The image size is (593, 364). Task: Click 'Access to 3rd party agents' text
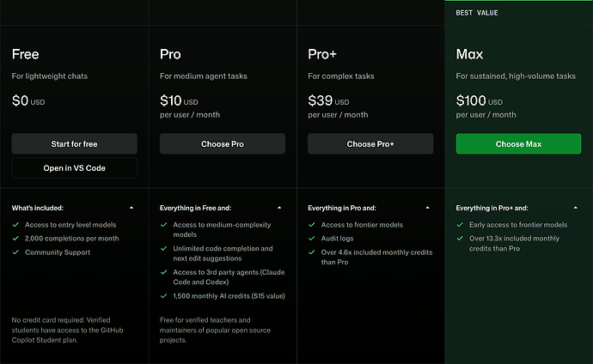point(229,277)
